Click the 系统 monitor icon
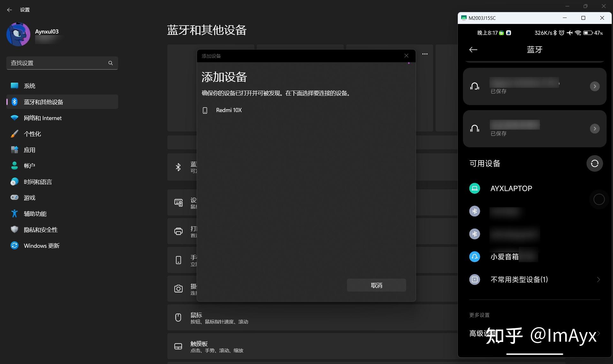Screen dimensions: 613x364 click(x=14, y=86)
